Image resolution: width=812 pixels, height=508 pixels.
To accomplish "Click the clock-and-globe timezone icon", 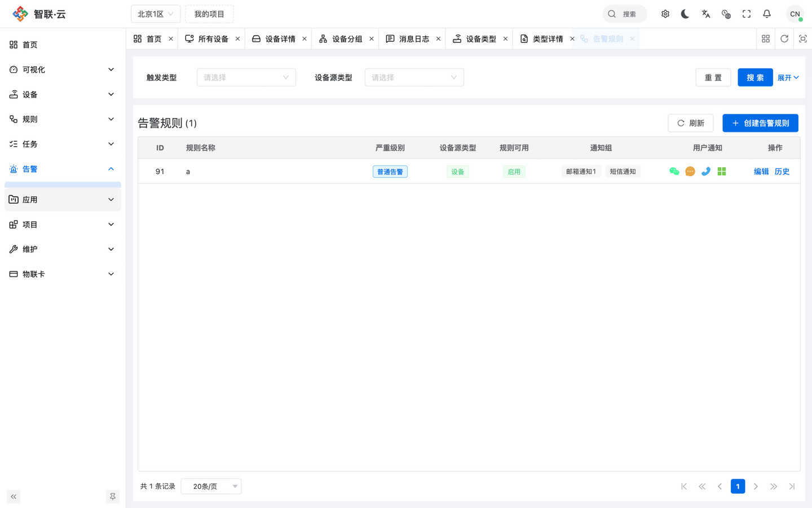I will coord(726,14).
